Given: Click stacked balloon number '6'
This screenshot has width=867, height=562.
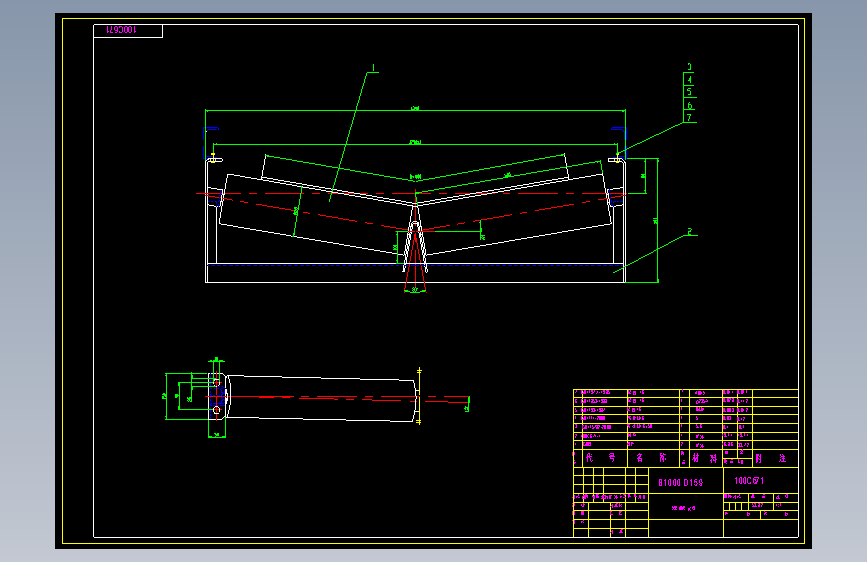Looking at the screenshot, I should click(689, 105).
